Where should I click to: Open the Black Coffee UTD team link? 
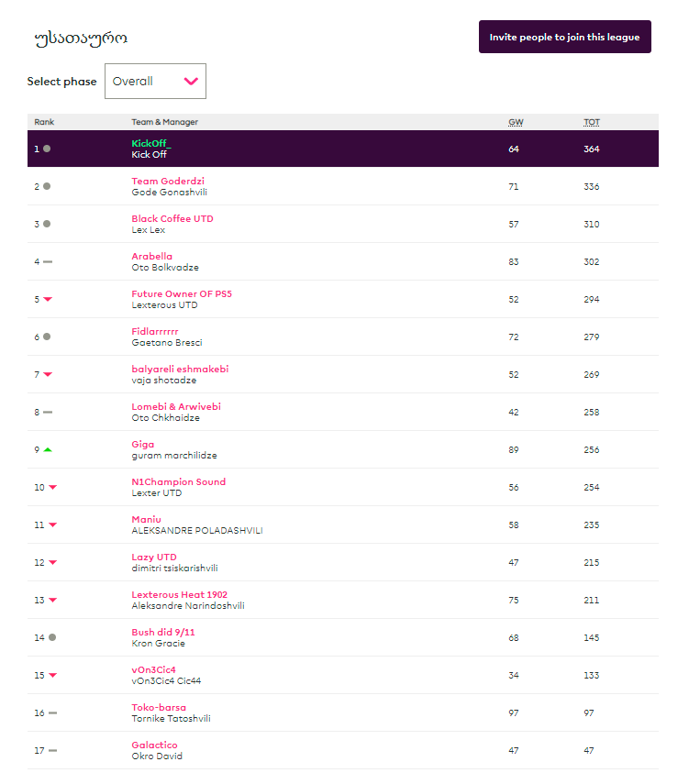[172, 219]
